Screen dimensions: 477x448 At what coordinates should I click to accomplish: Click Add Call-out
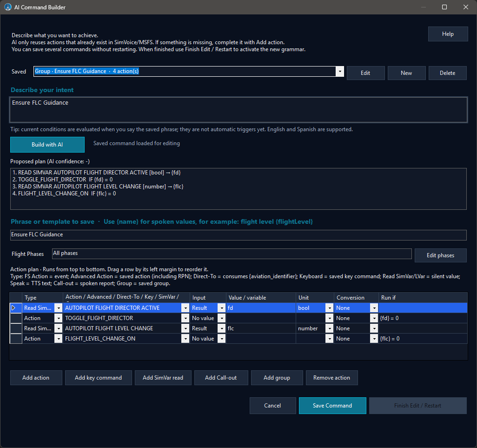click(x=221, y=378)
